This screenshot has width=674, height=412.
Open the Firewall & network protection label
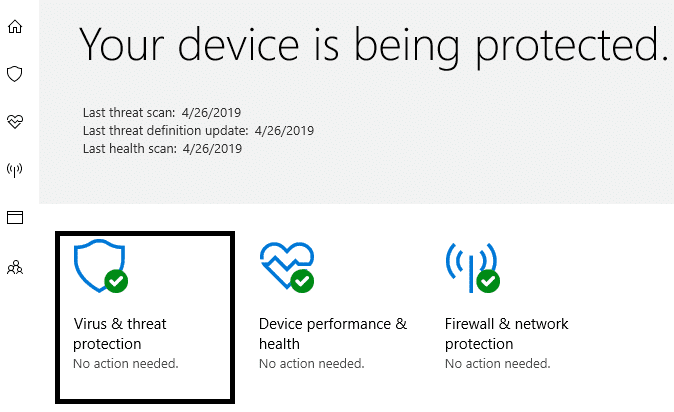click(506, 334)
